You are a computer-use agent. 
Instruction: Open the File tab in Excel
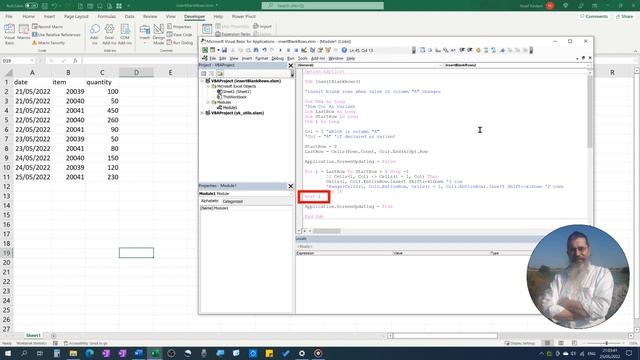pyautogui.click(x=9, y=16)
